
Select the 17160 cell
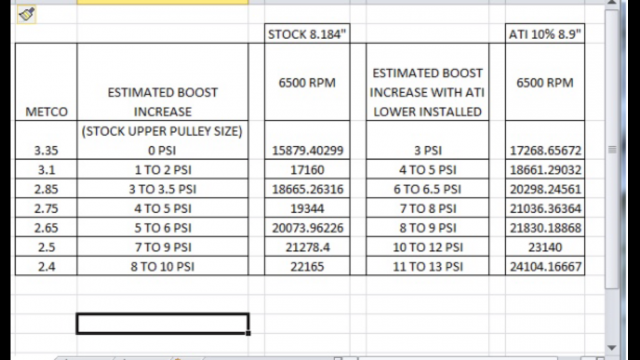[307, 169]
